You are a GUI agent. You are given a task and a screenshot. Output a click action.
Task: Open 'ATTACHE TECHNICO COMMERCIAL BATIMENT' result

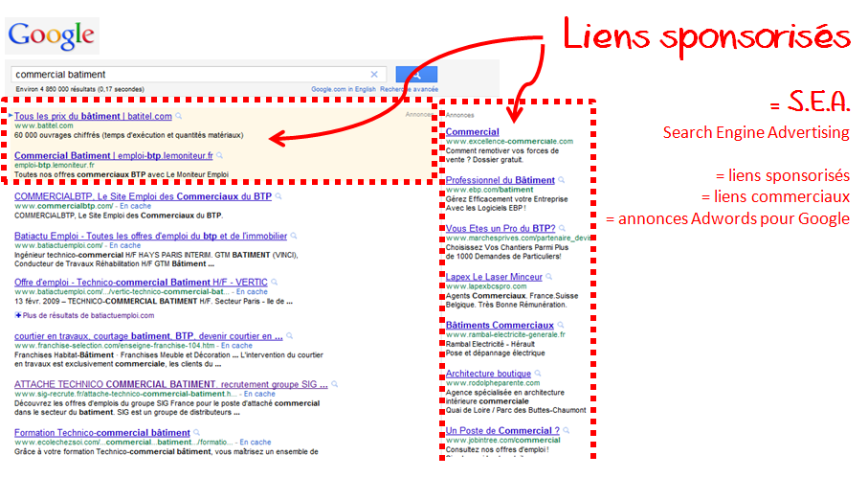click(171, 384)
